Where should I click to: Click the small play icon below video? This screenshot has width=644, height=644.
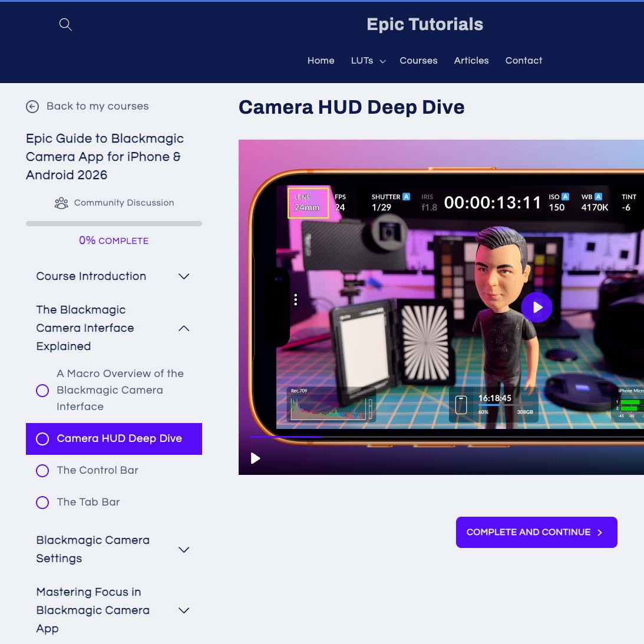pyautogui.click(x=255, y=458)
